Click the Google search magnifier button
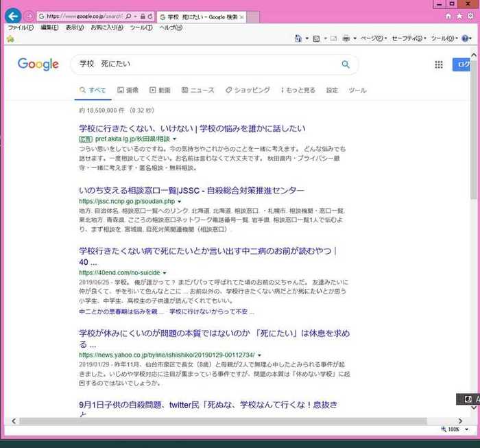Image resolution: width=480 pixels, height=448 pixels. [346, 64]
